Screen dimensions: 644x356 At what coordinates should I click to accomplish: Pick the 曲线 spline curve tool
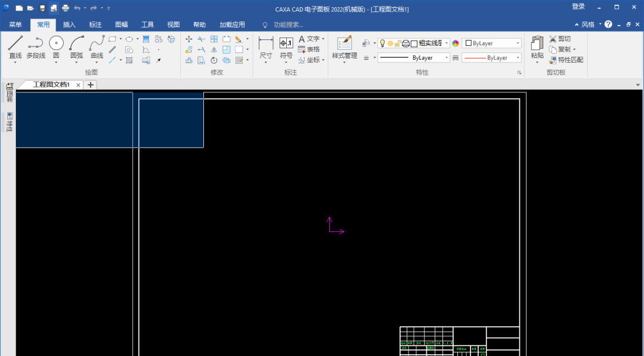(x=97, y=47)
